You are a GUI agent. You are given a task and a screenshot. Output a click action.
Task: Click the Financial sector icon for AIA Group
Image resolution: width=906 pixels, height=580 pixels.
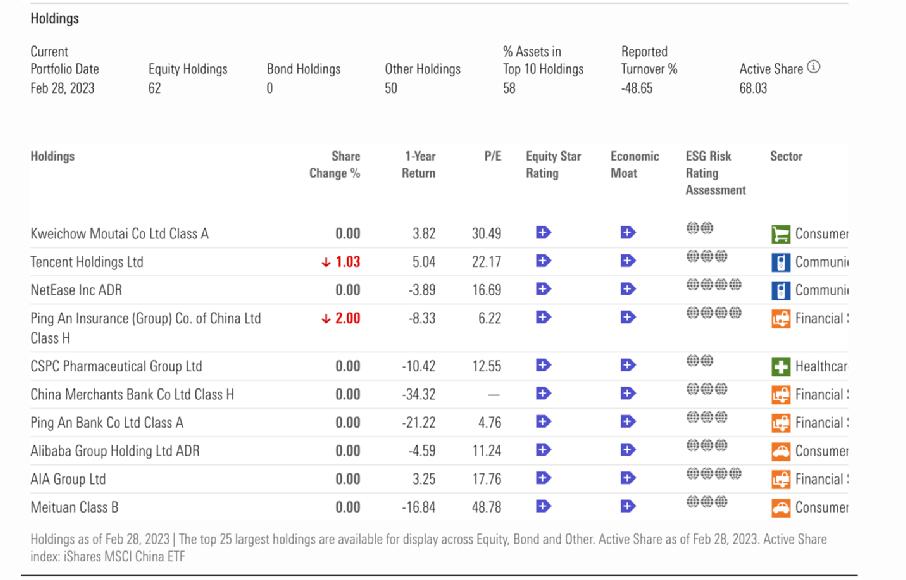(780, 479)
